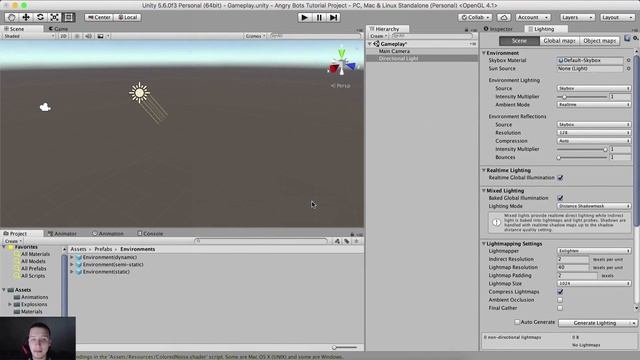Select the sun light gizmo in scene

click(x=140, y=93)
